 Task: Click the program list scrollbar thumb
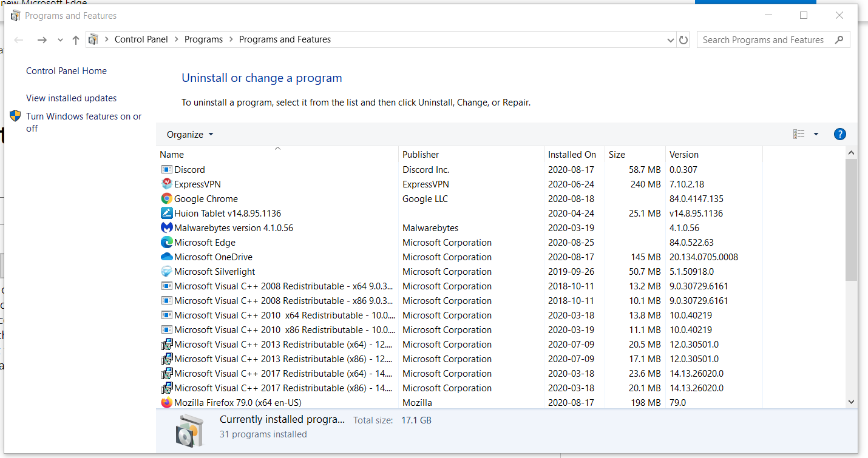[x=851, y=220]
